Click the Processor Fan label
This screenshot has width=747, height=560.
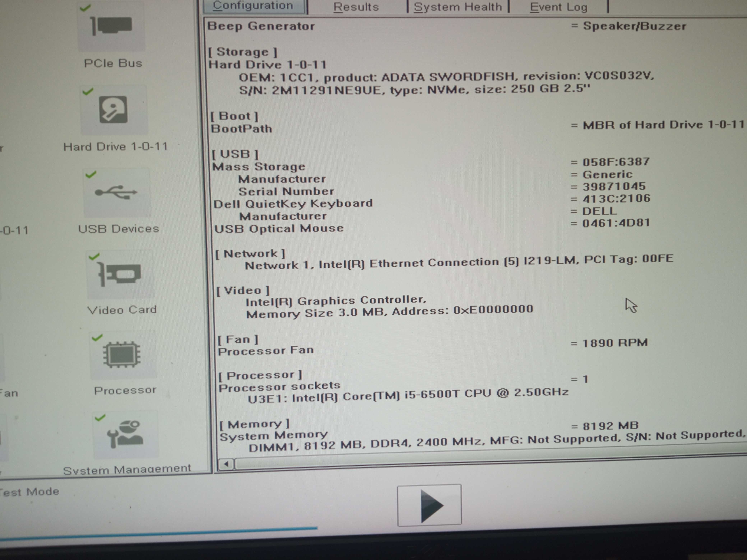(x=266, y=351)
